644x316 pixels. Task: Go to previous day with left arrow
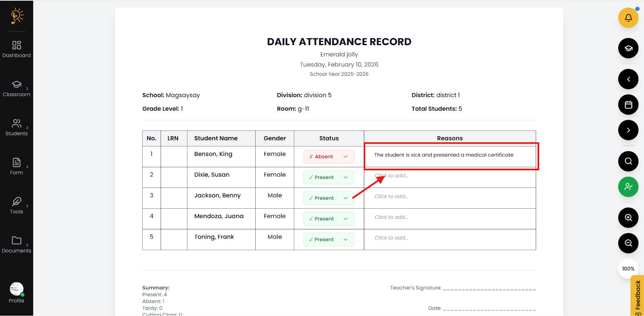628,79
